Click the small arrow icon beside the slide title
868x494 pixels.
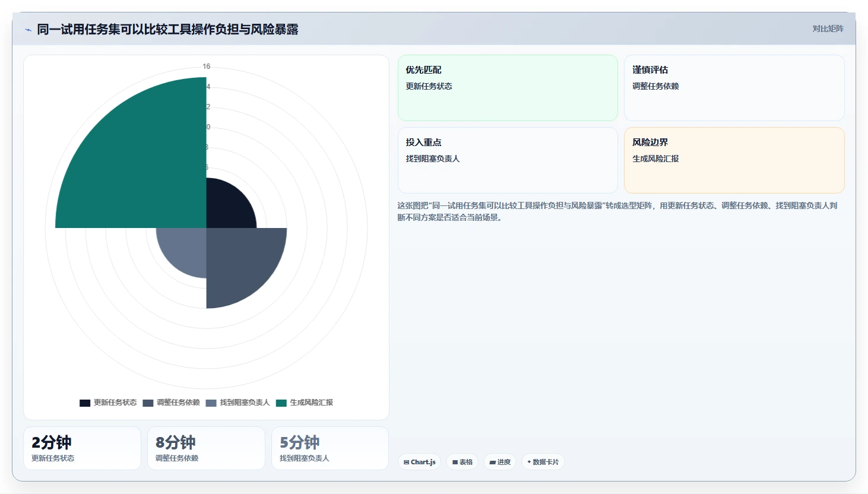(x=28, y=30)
